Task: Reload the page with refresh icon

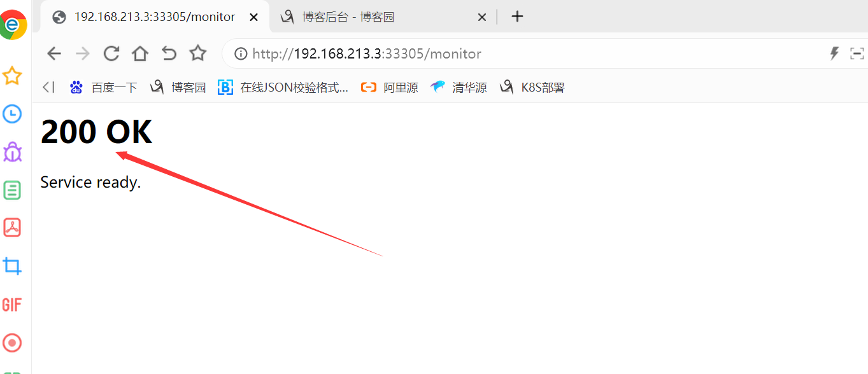Action: click(x=111, y=53)
